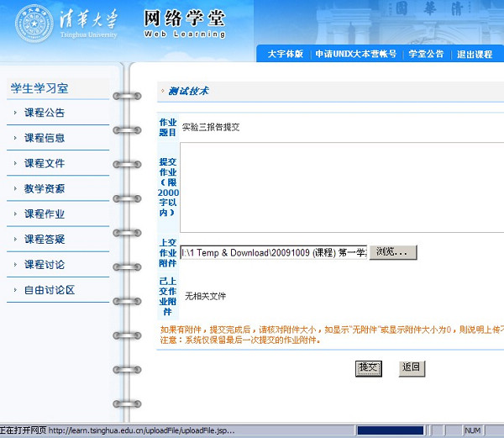The height and width of the screenshot is (438, 504).
Task: Click arrow bullet before 测试技术 title
Action: point(163,91)
